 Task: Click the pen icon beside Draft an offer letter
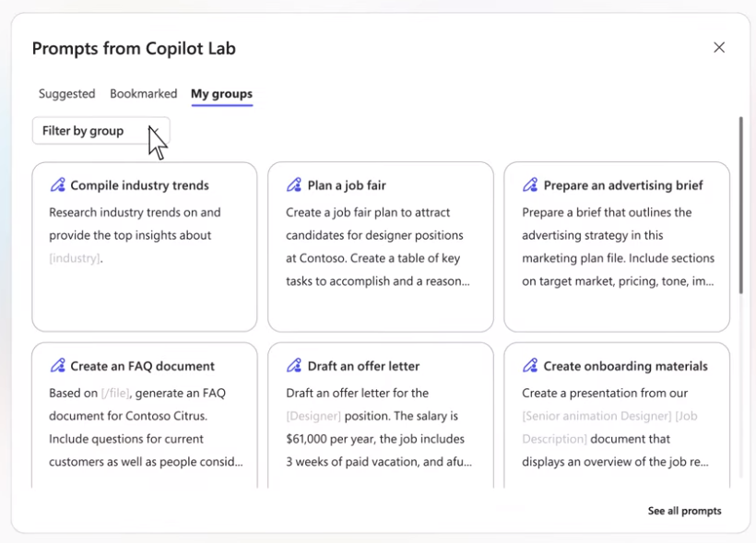[294, 366]
